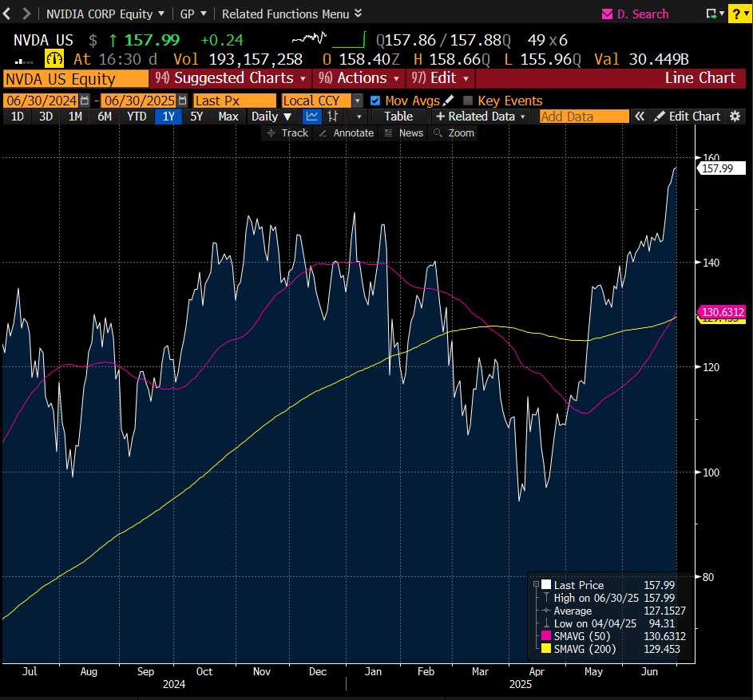The image size is (753, 700).
Task: Activate the Annotate tool
Action: click(x=347, y=133)
